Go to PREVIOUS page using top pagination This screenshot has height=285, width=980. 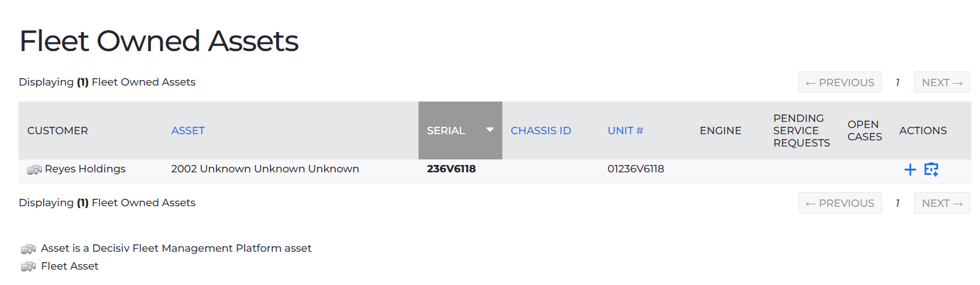click(x=839, y=82)
